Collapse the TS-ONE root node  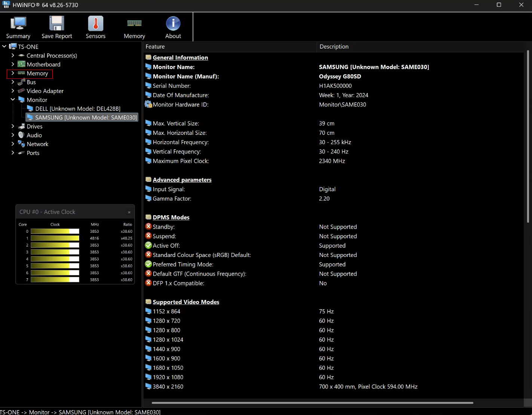pyautogui.click(x=4, y=46)
